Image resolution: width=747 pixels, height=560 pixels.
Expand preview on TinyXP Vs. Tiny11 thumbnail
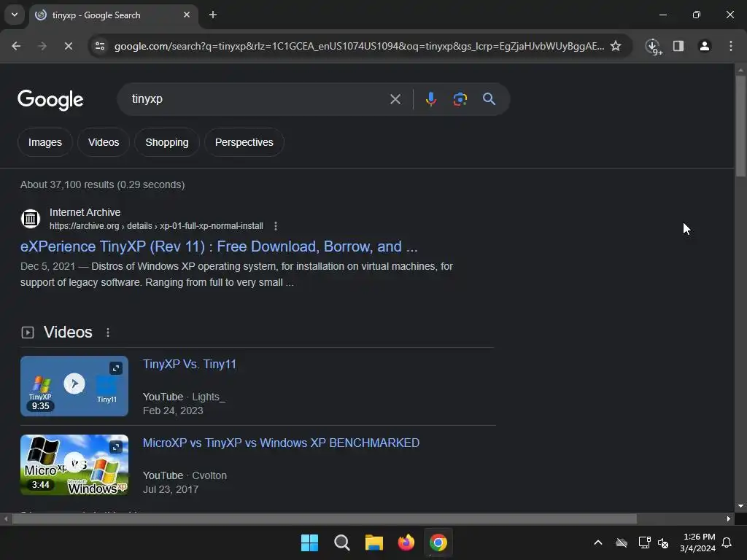(116, 368)
